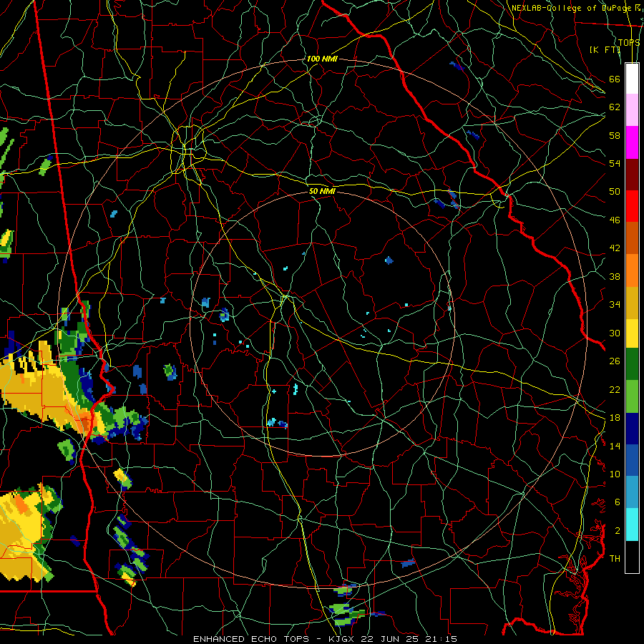Select the medium blue legend swatch
Image resolution: width=644 pixels, height=644 pixels.
point(632,460)
